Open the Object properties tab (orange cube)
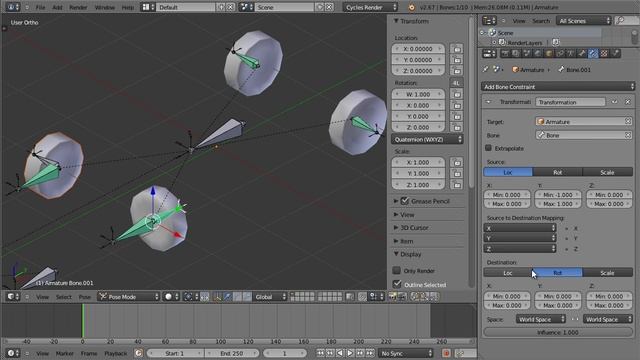 point(549,53)
